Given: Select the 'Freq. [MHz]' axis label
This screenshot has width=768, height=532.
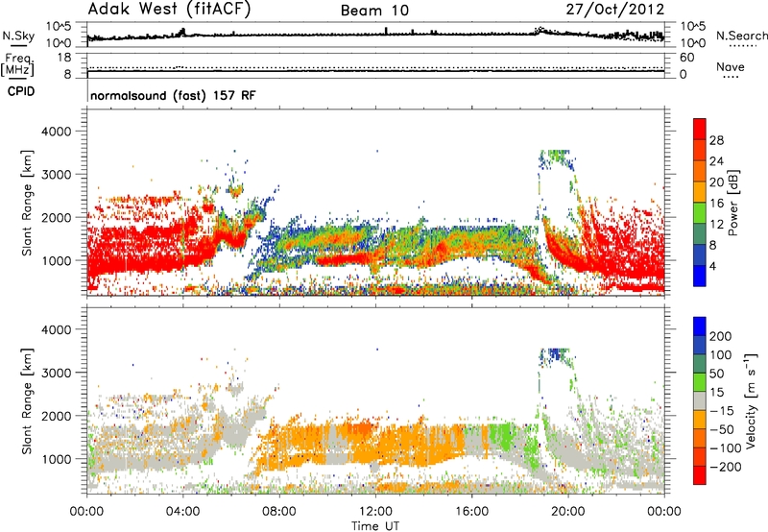Looking at the screenshot, I should coord(18,64).
